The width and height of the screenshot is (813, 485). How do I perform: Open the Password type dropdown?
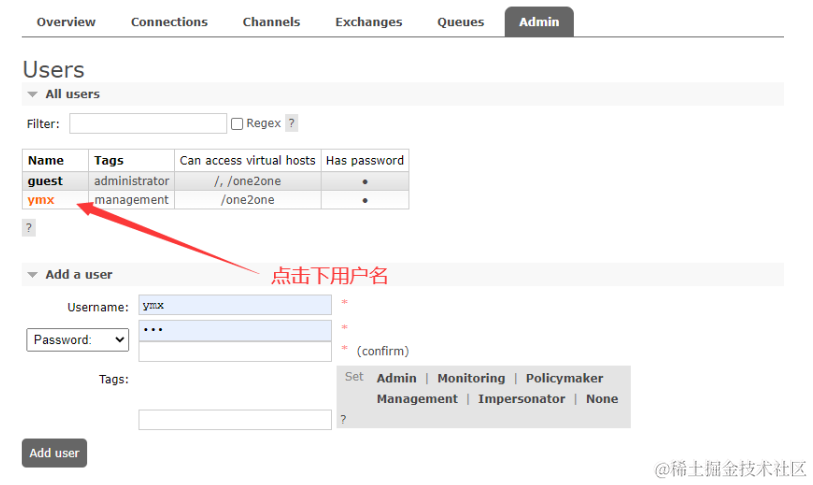tap(78, 340)
